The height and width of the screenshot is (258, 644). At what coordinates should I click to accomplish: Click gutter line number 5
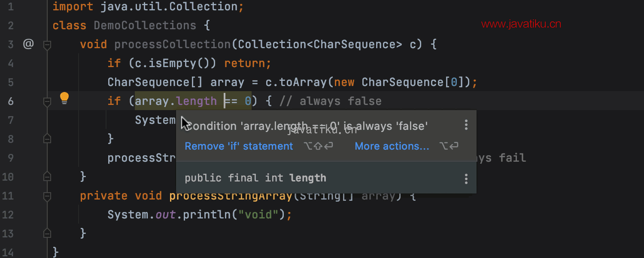[x=10, y=82]
